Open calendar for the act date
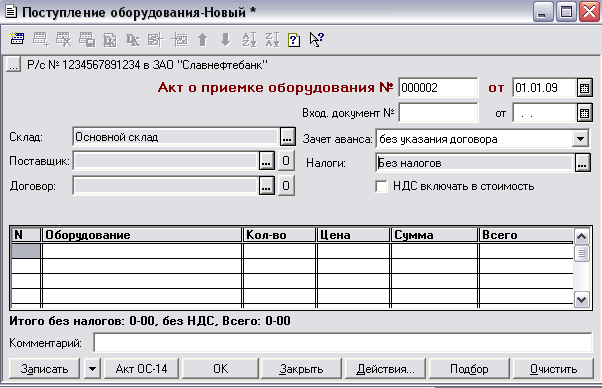 (584, 88)
